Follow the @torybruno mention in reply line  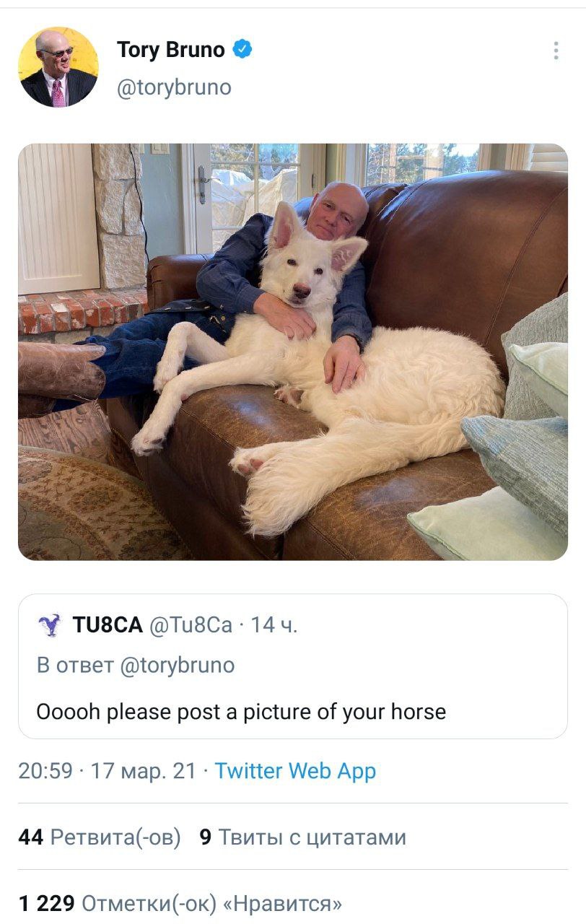177,665
